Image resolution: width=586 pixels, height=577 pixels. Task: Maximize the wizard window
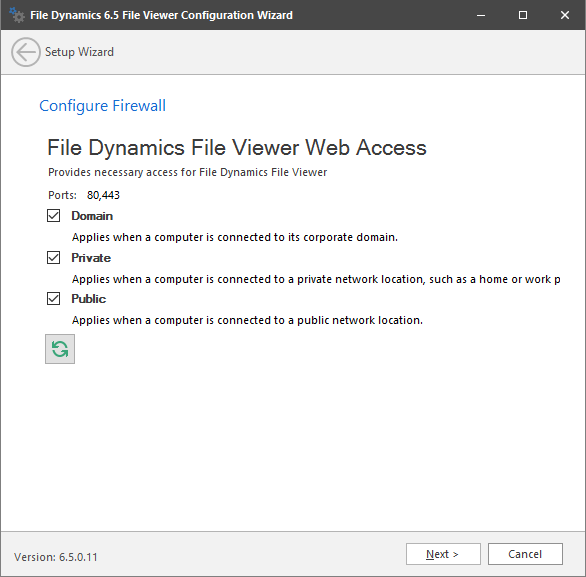tap(523, 15)
